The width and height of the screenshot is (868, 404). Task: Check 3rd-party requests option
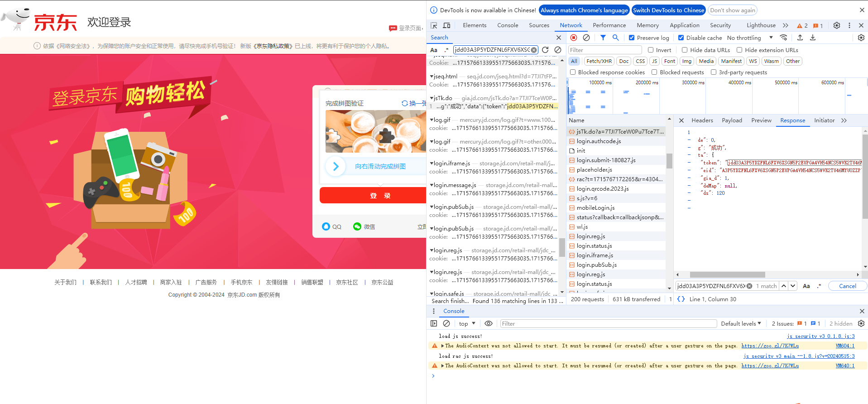(714, 72)
